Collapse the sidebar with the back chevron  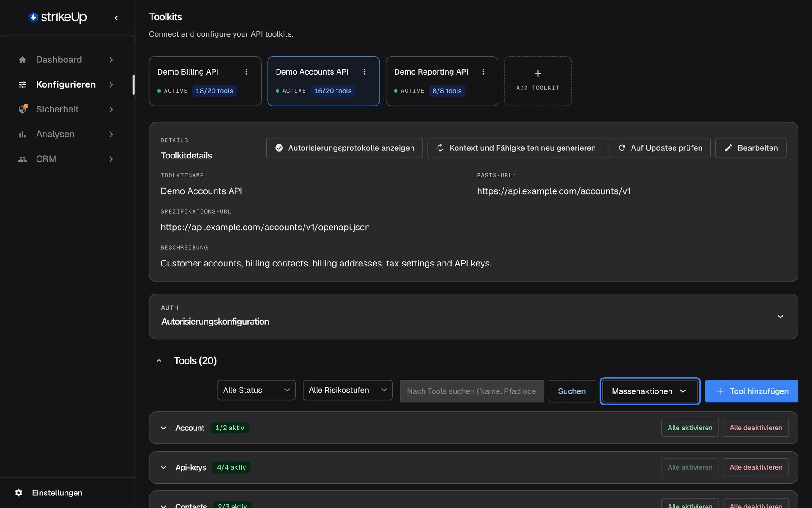[116, 18]
